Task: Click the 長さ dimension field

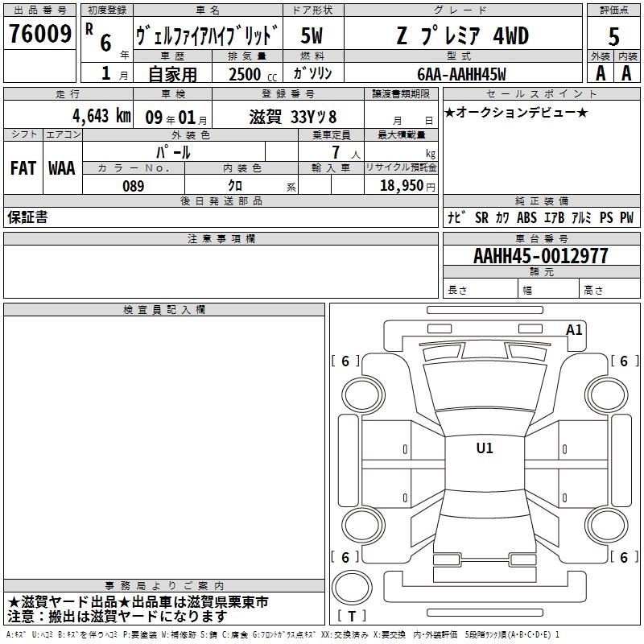Action: [x=480, y=290]
